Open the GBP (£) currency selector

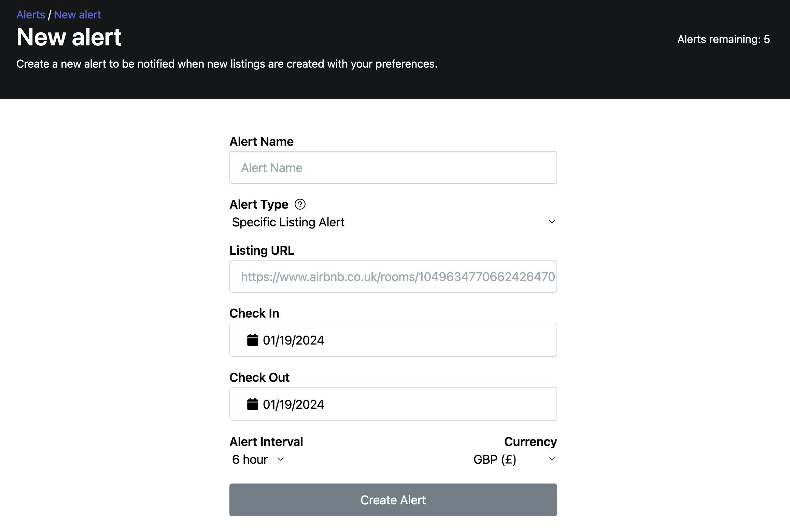(x=514, y=459)
